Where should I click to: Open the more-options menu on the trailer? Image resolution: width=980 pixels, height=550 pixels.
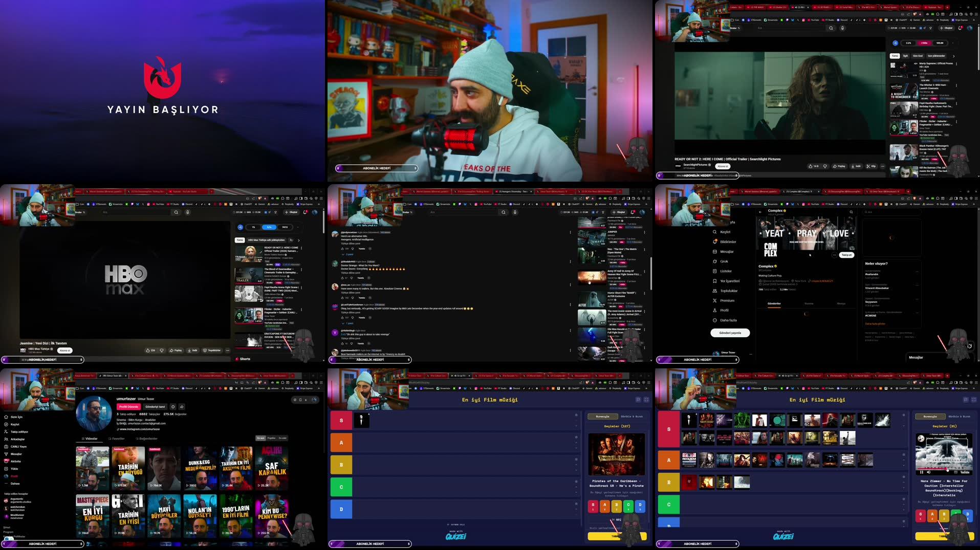[883, 166]
